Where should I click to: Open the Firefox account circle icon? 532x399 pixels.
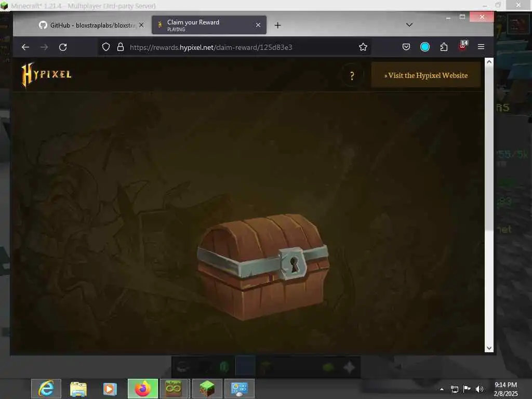(425, 47)
